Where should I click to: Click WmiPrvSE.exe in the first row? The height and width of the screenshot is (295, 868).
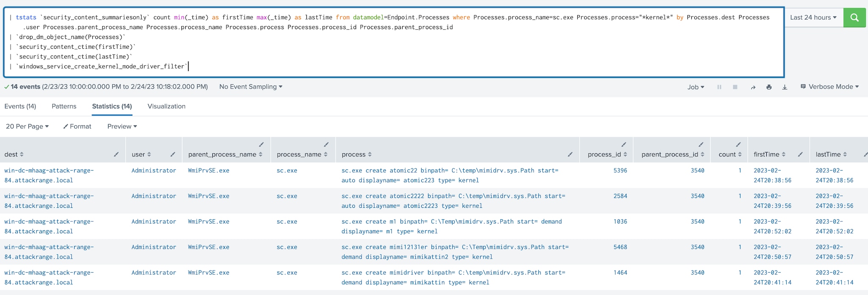pos(209,171)
